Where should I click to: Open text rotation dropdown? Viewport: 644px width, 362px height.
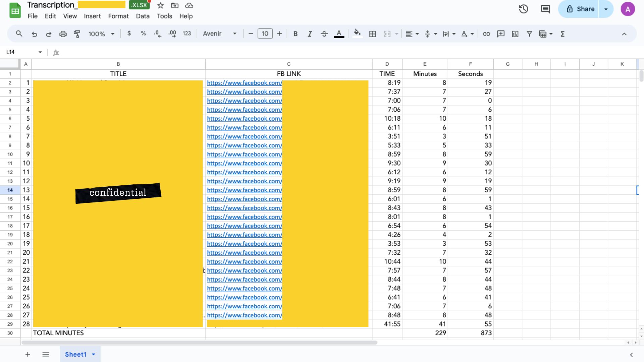pyautogui.click(x=467, y=34)
